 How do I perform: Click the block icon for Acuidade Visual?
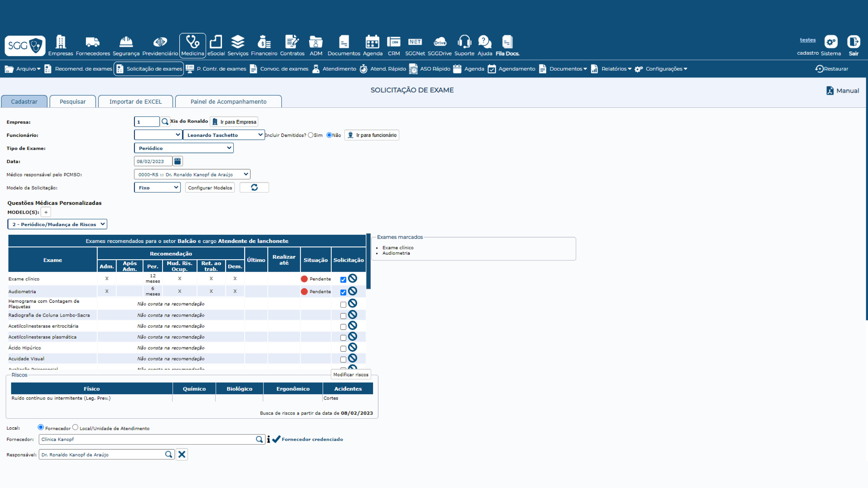point(352,358)
